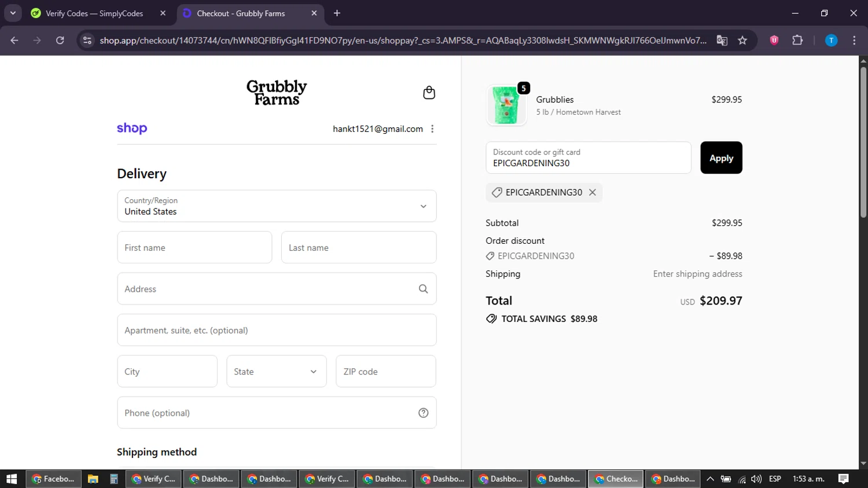868x488 pixels.
Task: Click the City field
Action: (167, 372)
